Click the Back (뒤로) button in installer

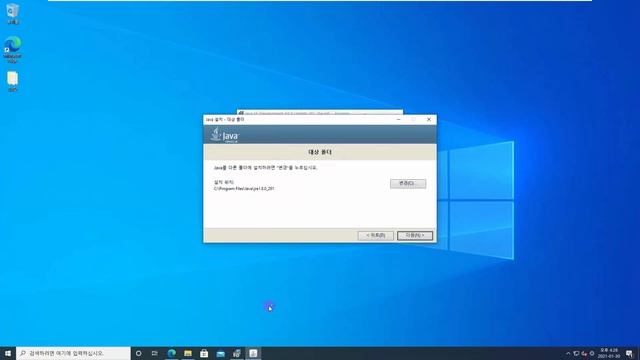pyautogui.click(x=376, y=236)
